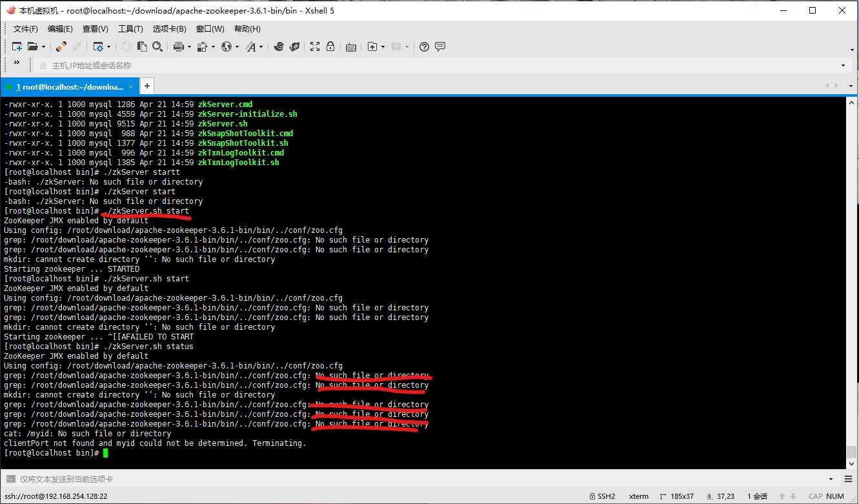859x504 pixels.
Task: Click the 'FAILED TO START' line
Action: 99,337
